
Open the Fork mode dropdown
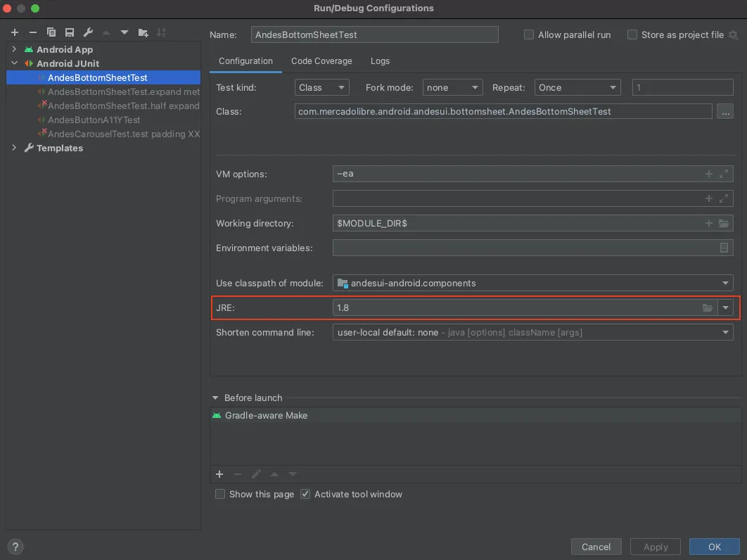coord(452,88)
